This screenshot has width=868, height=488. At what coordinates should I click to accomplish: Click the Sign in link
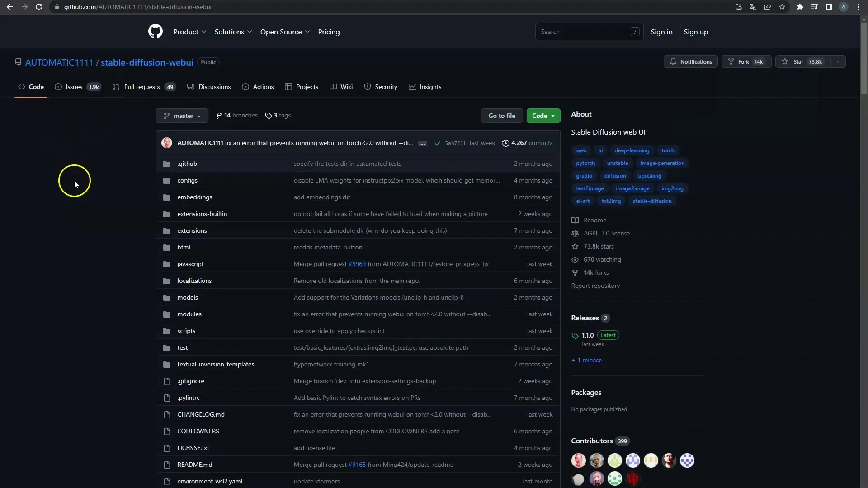(661, 32)
